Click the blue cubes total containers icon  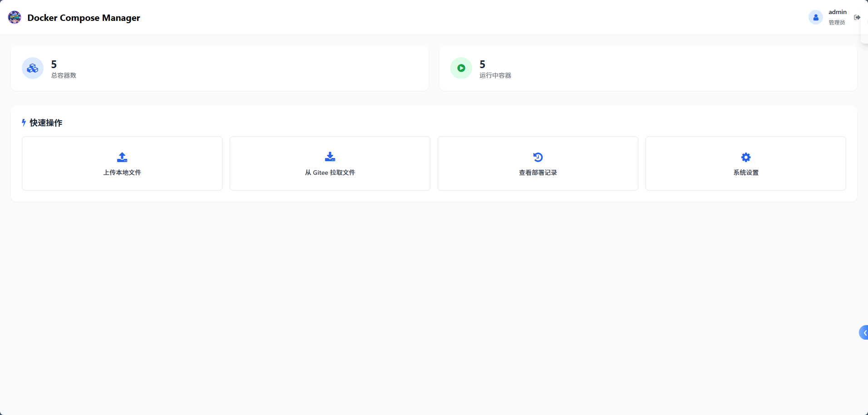[x=33, y=68]
